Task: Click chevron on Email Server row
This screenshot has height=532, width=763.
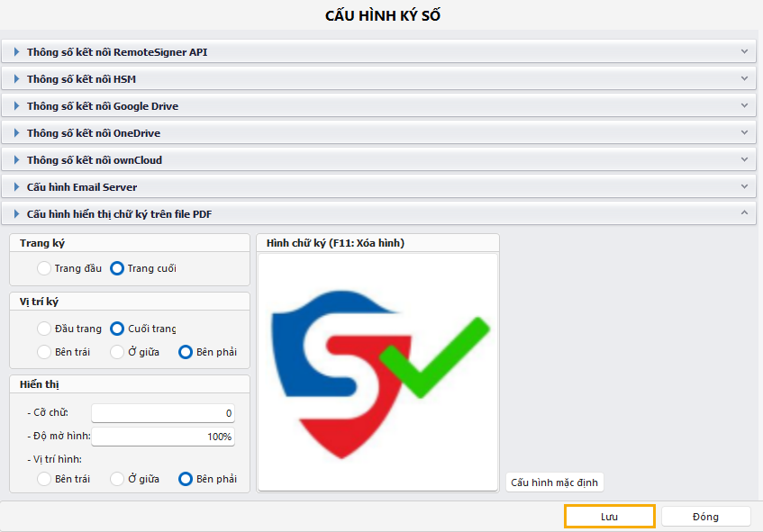Action: click(744, 186)
